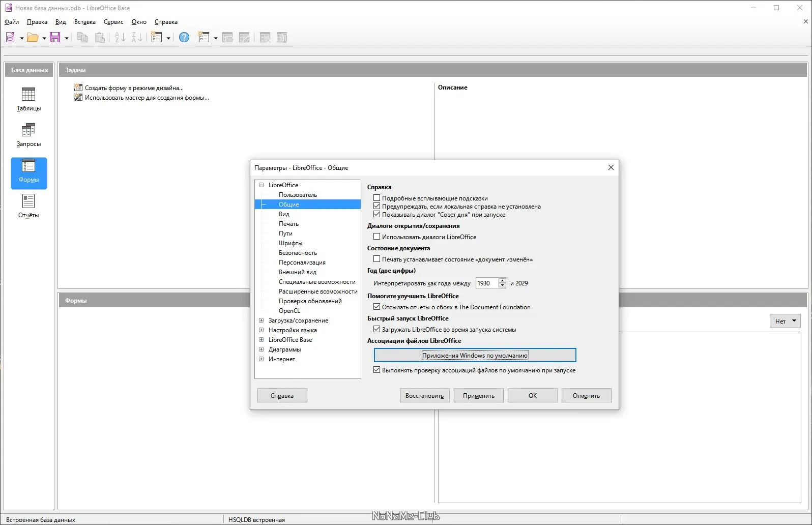Screen dimensions: 812x525
Task: Click the Edit Form pencil toolbar icon
Action: point(245,37)
